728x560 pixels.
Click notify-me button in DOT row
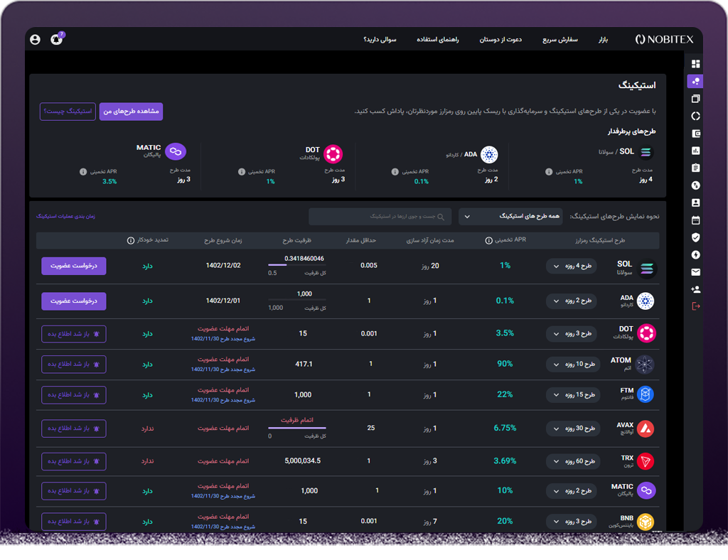[x=74, y=334]
